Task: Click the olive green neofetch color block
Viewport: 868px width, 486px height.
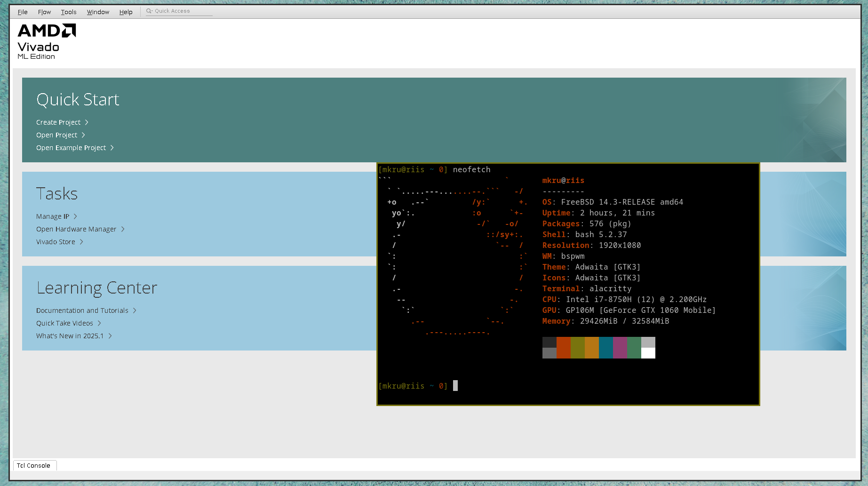Action: 578,348
